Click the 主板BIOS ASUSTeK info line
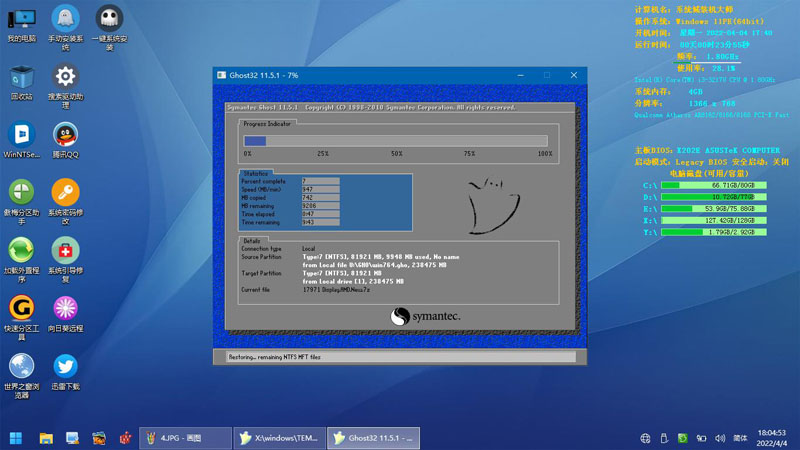 point(707,151)
